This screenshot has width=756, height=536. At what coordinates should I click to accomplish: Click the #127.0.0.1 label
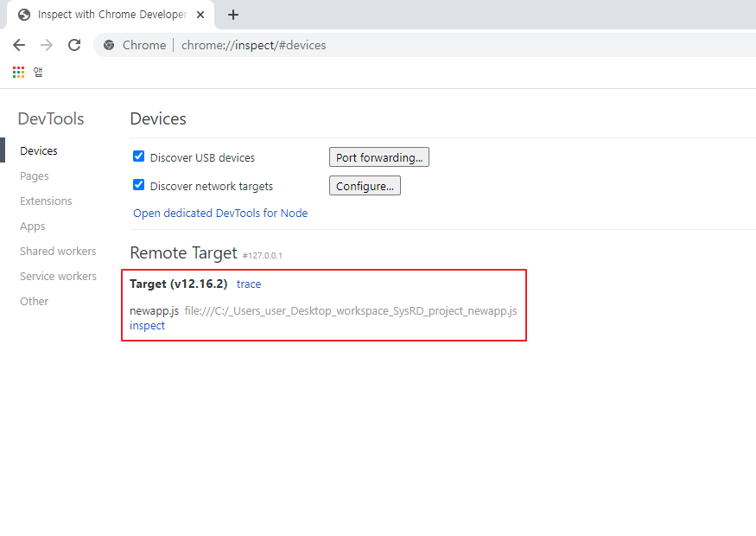tap(263, 256)
